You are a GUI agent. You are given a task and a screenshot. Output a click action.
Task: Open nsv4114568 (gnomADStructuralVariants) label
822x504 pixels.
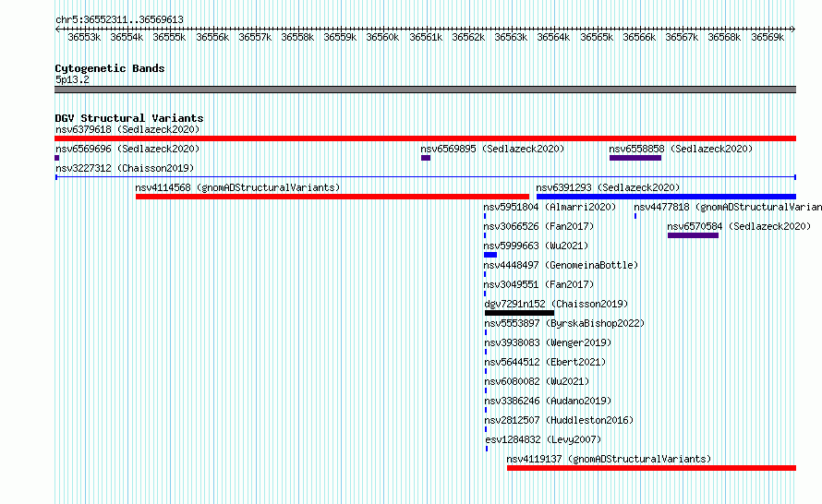237,187
